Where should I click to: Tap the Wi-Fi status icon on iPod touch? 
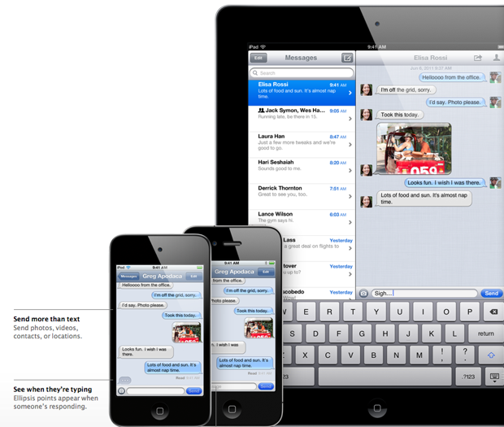coord(128,268)
